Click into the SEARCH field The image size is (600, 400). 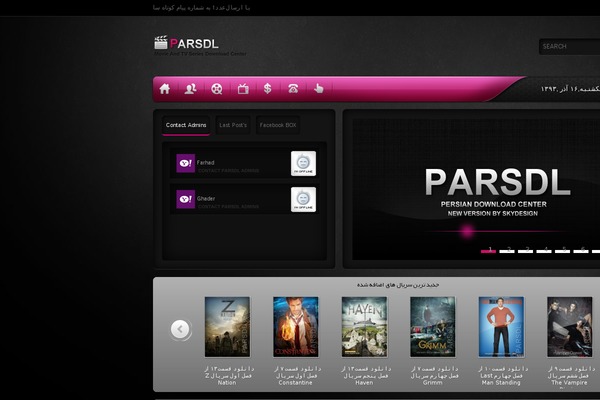569,47
